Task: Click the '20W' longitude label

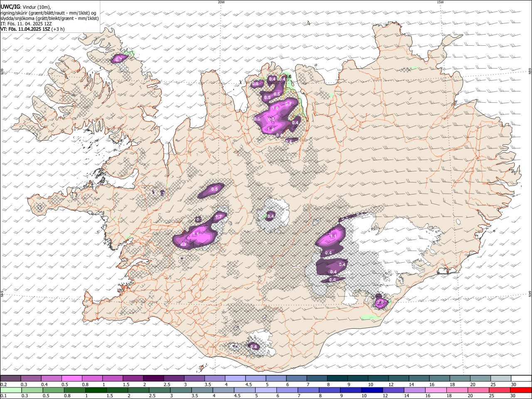Action: pos(221,2)
